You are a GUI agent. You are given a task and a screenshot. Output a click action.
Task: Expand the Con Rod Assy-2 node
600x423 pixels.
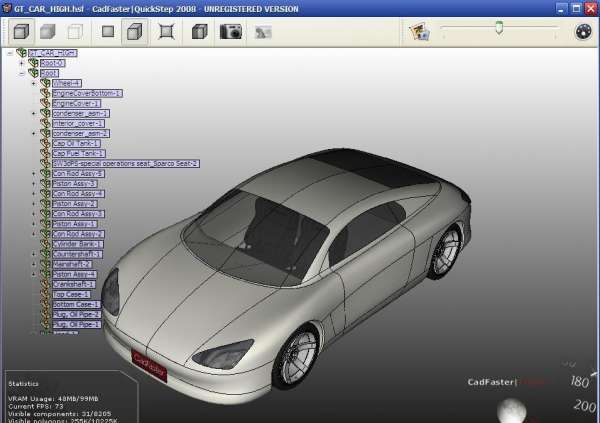(34, 234)
